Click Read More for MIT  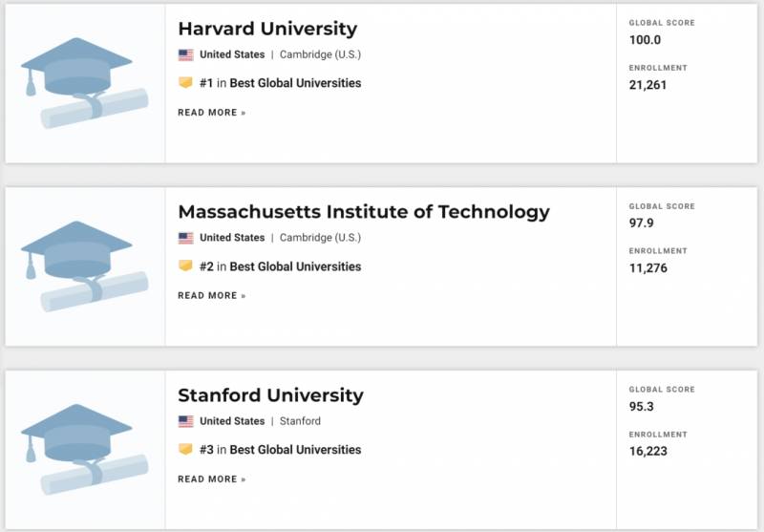(211, 296)
